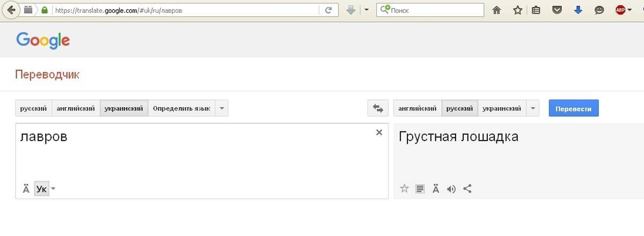Click the site identity icon left of padlock
The width and height of the screenshot is (644, 236).
pyautogui.click(x=28, y=10)
